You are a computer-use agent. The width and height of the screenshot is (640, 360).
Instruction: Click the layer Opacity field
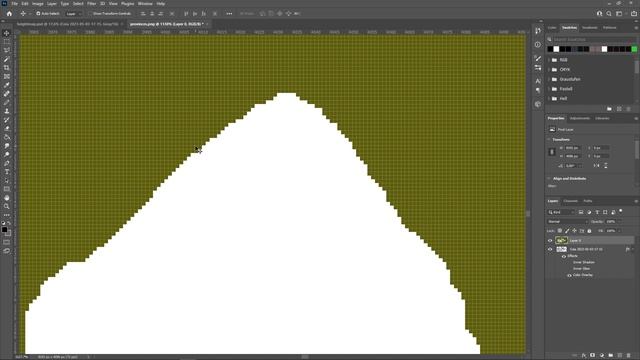(612, 222)
